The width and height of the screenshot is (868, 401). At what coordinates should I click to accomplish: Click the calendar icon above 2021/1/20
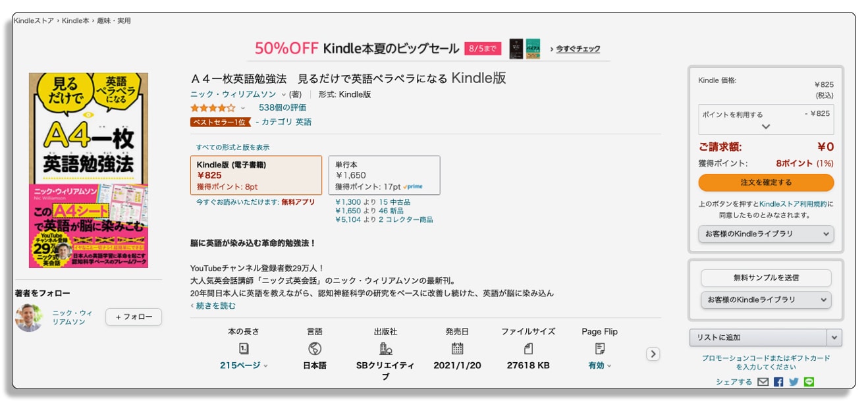pos(458,349)
